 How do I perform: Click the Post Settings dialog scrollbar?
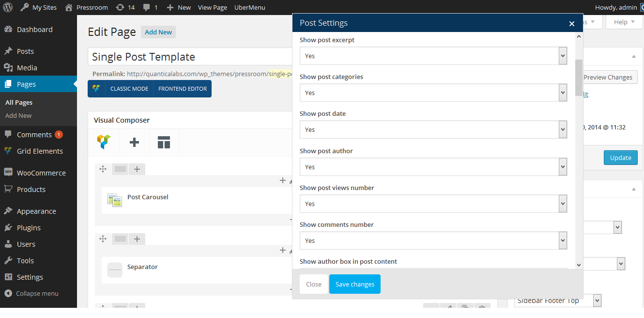coord(579,78)
